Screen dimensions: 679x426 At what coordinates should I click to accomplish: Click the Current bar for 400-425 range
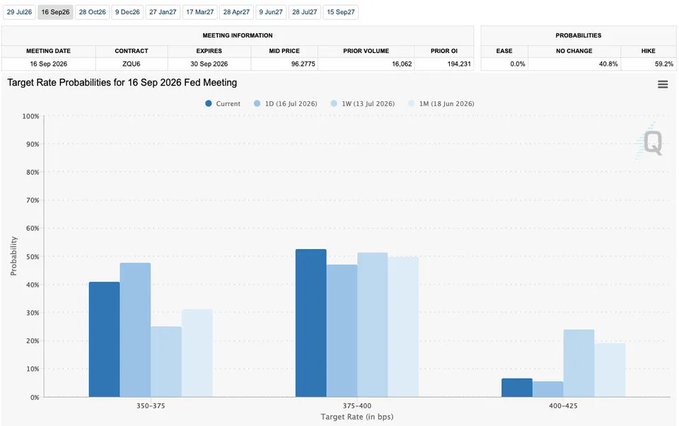(x=517, y=387)
